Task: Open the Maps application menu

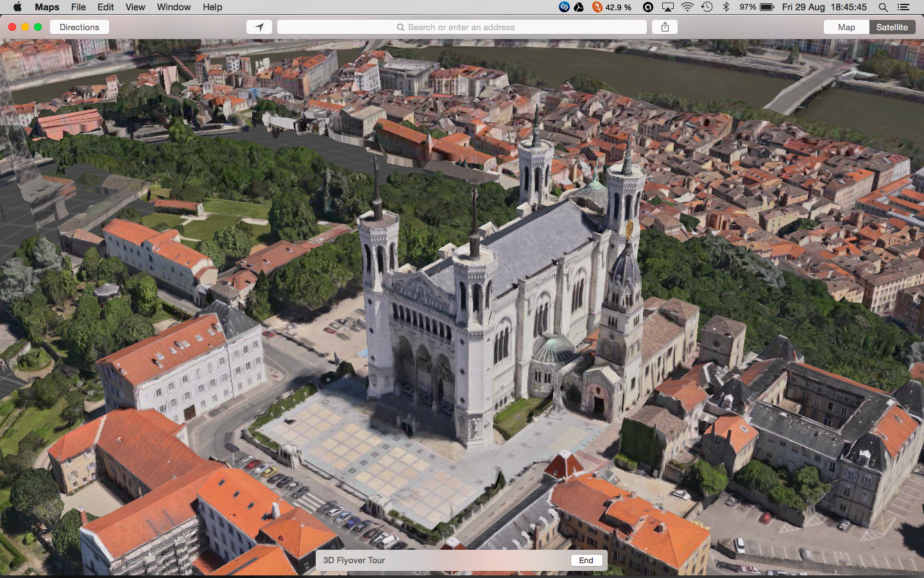Action: (46, 7)
